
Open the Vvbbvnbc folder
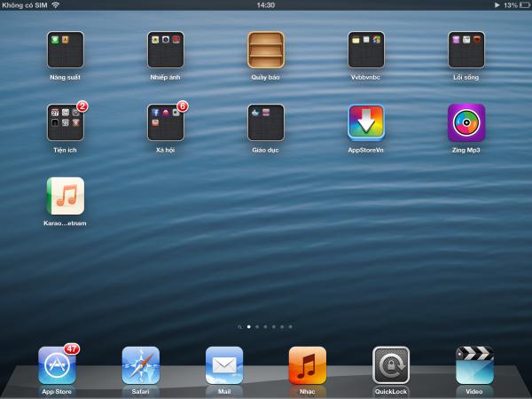(366, 51)
